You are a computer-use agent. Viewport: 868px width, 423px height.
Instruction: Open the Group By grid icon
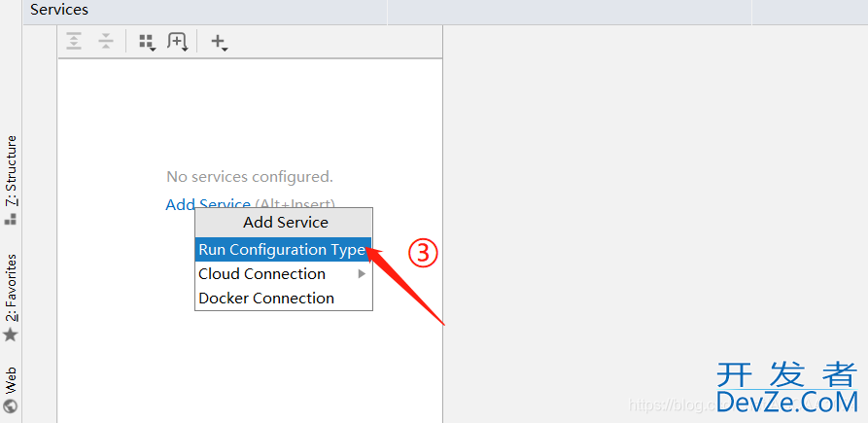pos(147,42)
